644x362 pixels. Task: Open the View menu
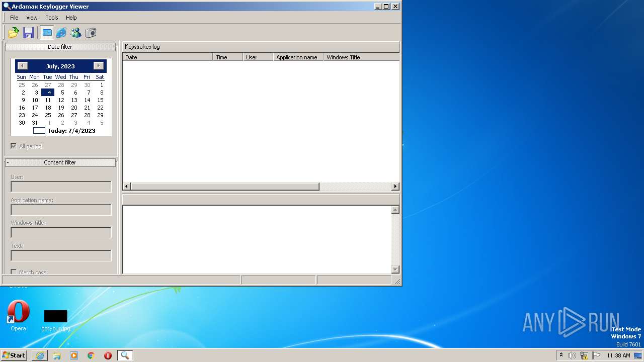(32, 18)
